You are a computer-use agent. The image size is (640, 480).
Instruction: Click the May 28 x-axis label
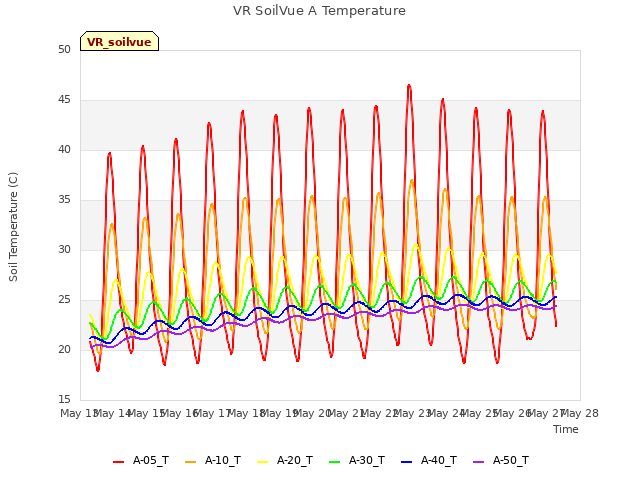[580, 413]
